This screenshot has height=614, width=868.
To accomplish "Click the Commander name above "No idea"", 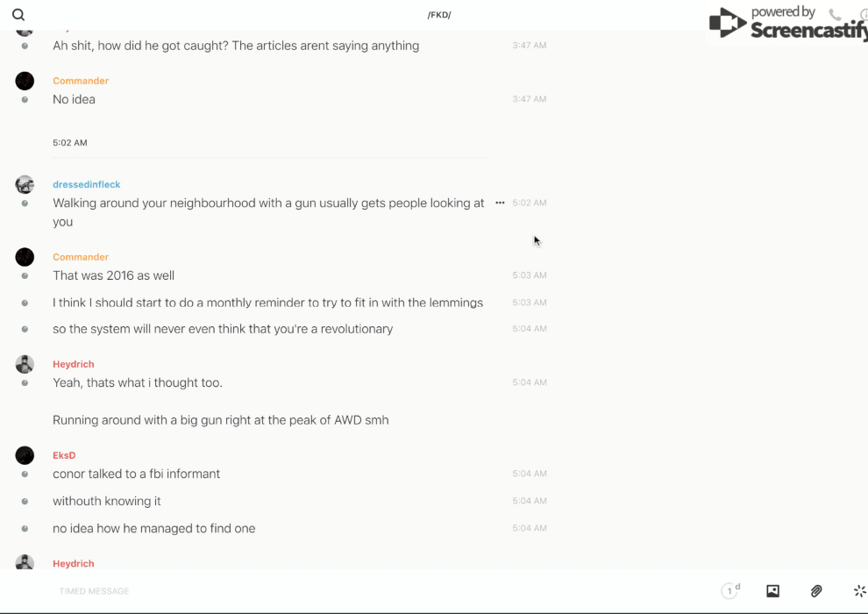I will (x=81, y=81).
